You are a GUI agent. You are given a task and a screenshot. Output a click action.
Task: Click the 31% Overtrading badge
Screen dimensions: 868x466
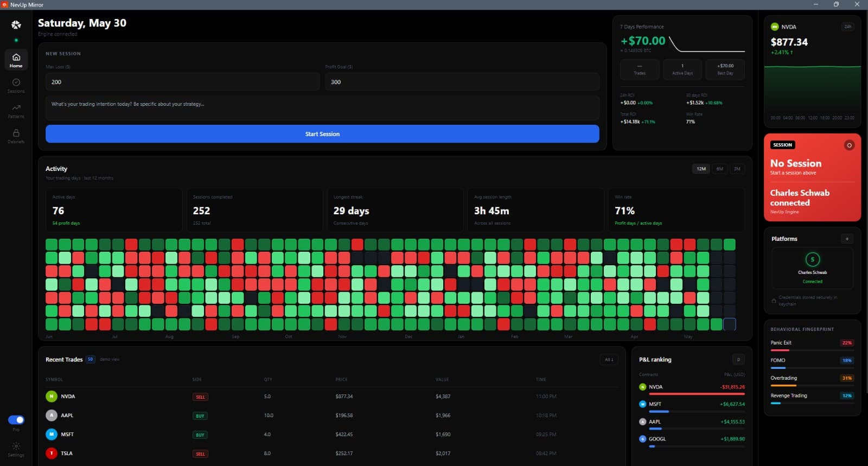[847, 378]
